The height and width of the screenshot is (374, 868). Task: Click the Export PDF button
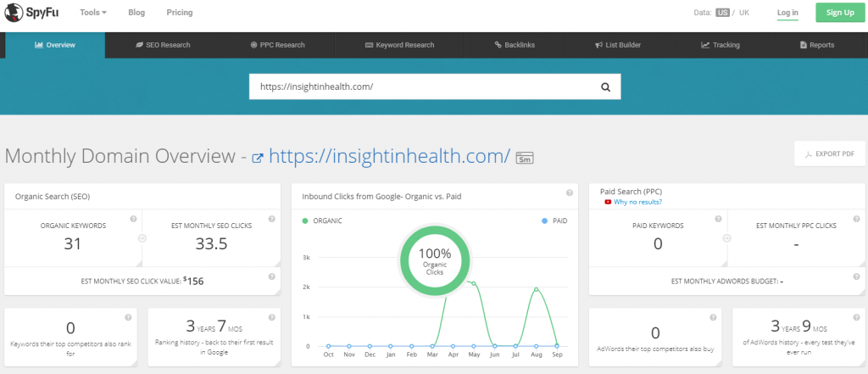(x=829, y=154)
